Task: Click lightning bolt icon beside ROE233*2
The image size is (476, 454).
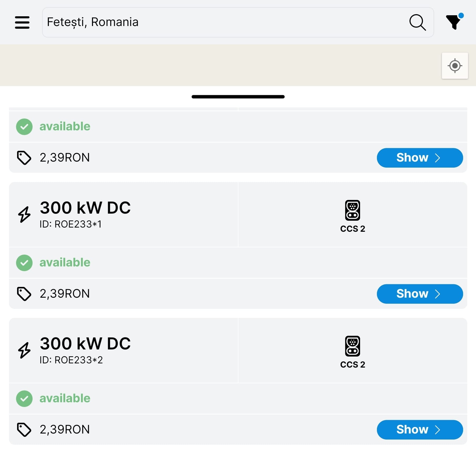Action: click(24, 350)
